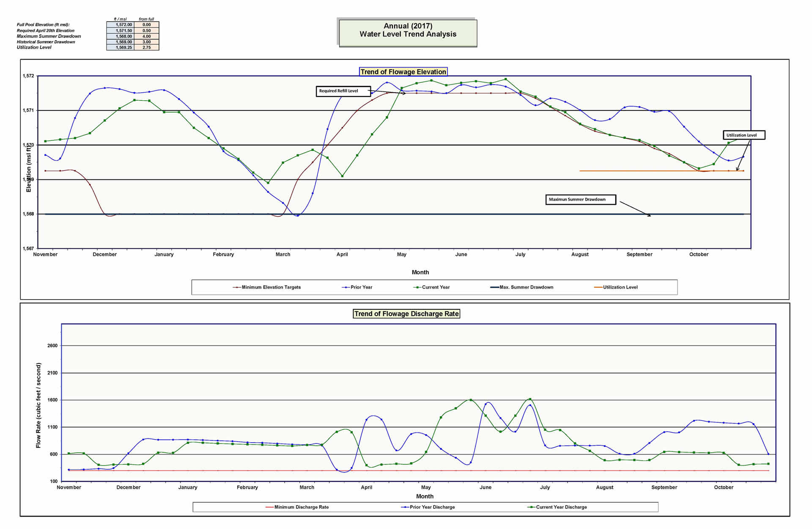Screen dimensions: 812x529
Task: Select the 'Required Refill Level' callout box
Action: click(343, 91)
